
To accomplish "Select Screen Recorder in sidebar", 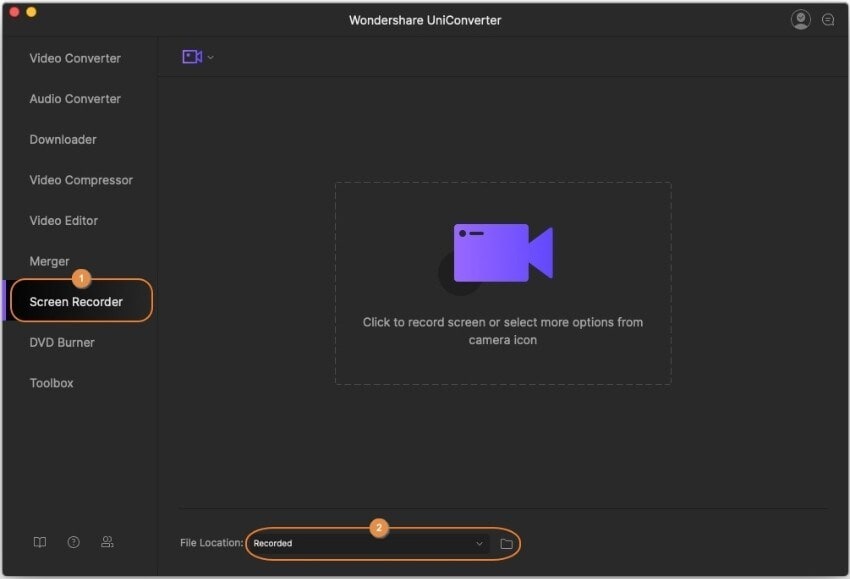I will (x=76, y=302).
